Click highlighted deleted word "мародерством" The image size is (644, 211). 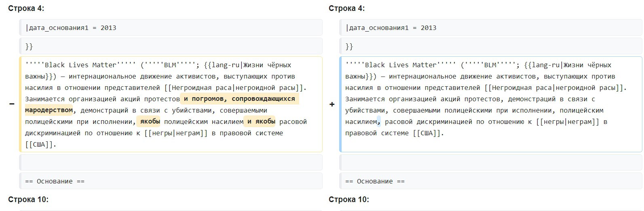(x=49, y=110)
